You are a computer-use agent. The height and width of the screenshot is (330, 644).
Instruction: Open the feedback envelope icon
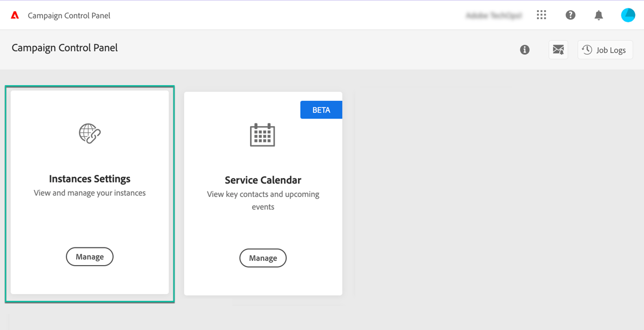tap(558, 49)
